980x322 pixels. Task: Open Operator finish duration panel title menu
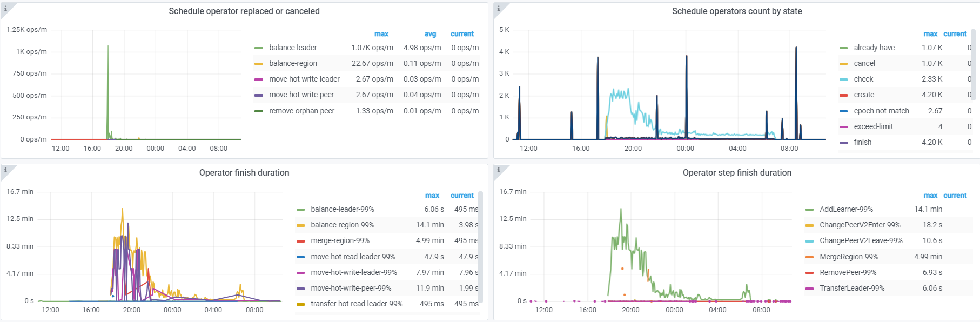[x=244, y=173]
